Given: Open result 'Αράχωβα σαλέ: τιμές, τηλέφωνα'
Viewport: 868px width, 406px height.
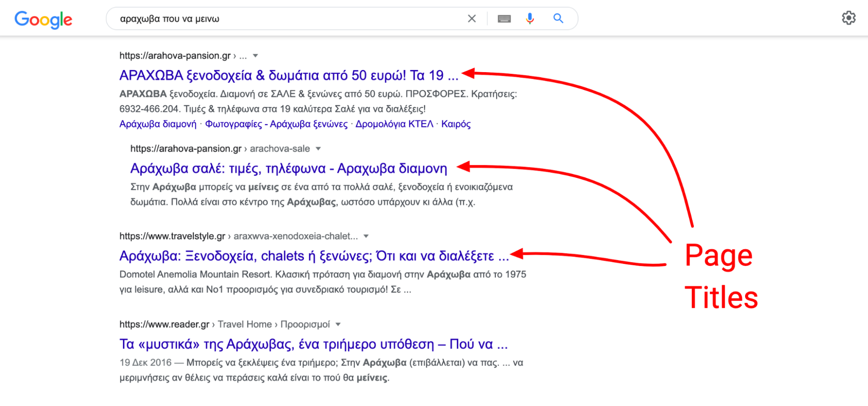Looking at the screenshot, I should [289, 168].
